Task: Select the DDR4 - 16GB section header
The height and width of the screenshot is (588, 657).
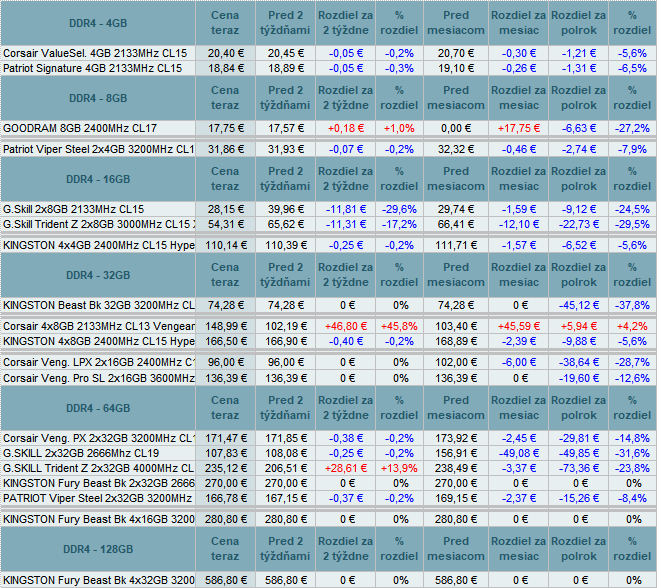Action: 98,179
